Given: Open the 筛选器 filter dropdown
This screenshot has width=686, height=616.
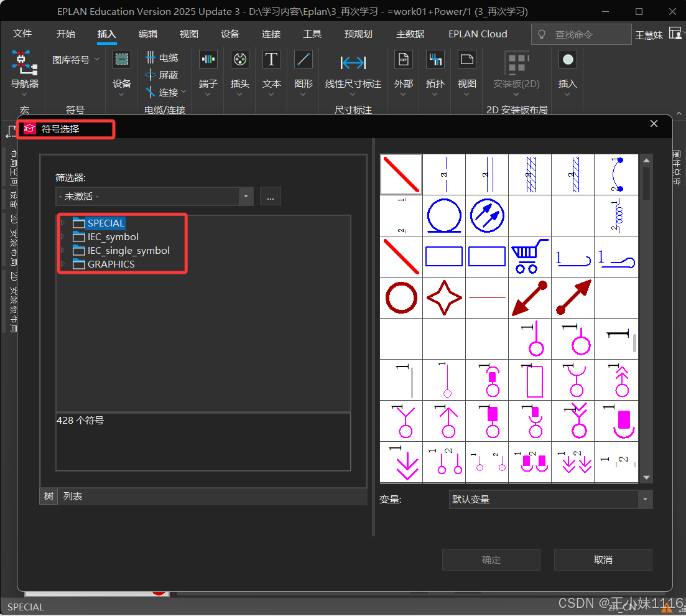Looking at the screenshot, I should pyautogui.click(x=246, y=196).
